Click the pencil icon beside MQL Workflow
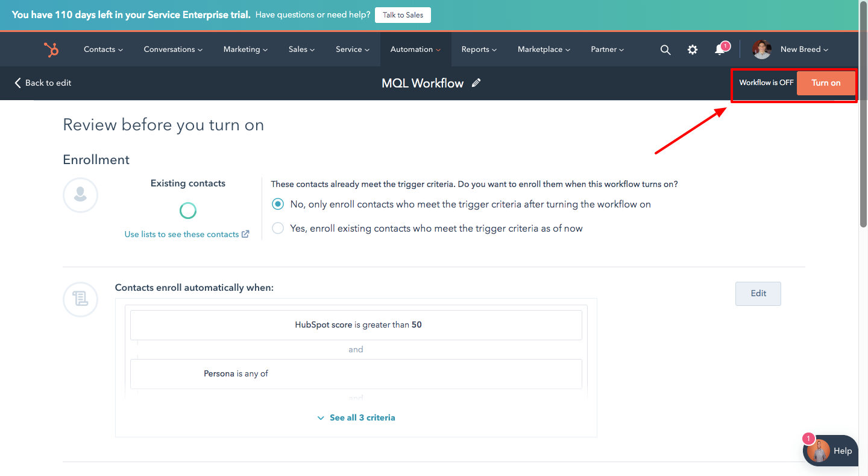 click(476, 83)
